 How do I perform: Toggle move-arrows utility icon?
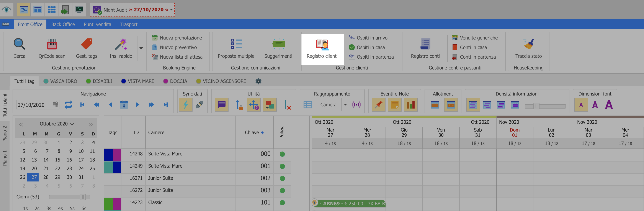253,104
